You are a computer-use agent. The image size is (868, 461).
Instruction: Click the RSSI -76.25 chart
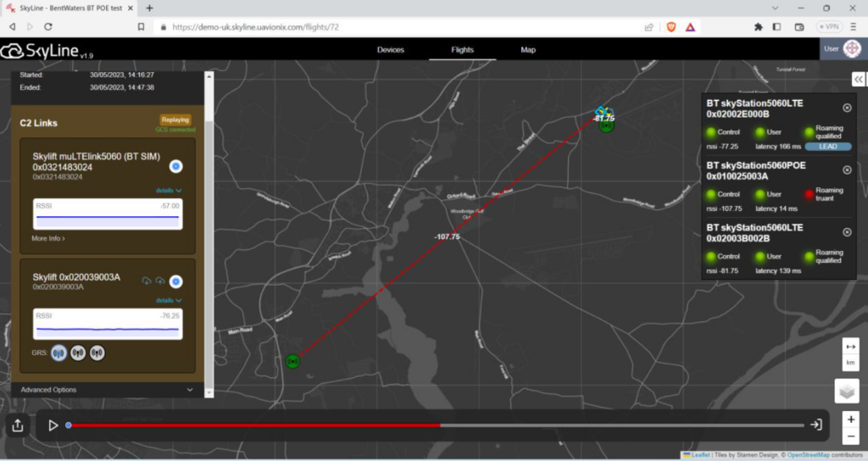[108, 324]
